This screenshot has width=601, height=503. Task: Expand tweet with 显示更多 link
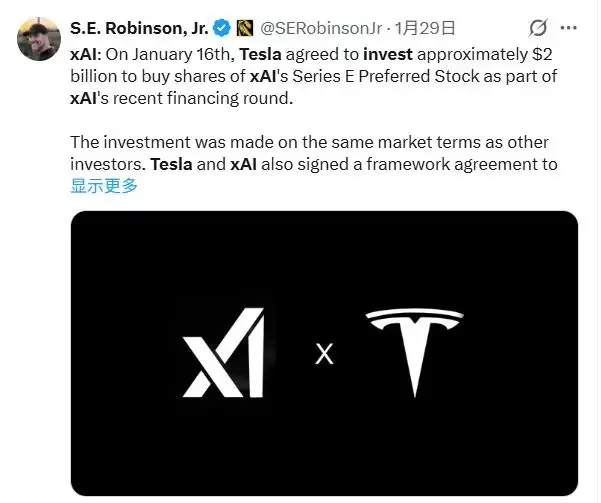point(104,186)
